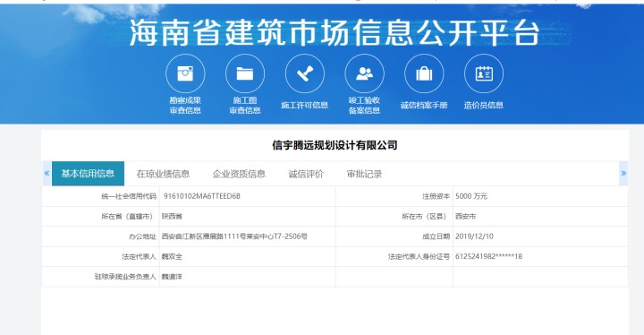The width and height of the screenshot is (644, 335).
Task: Click the 施工图审查信息 label
Action: 245,106
